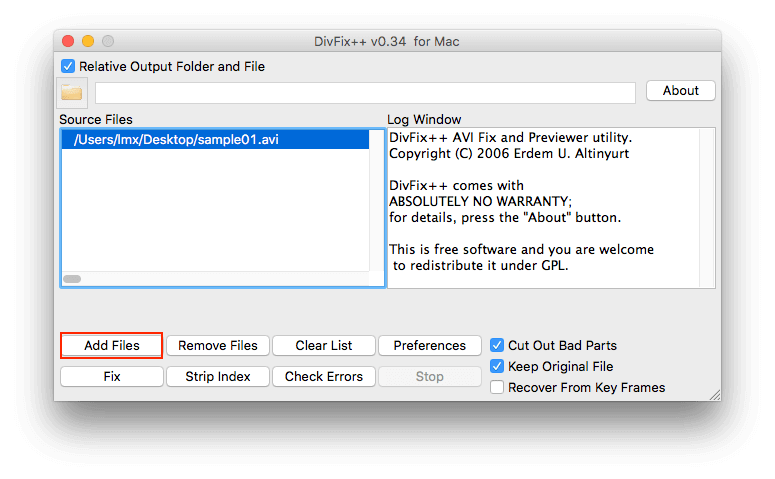This screenshot has width=775, height=479.
Task: Click the output path text field
Action: click(x=365, y=93)
